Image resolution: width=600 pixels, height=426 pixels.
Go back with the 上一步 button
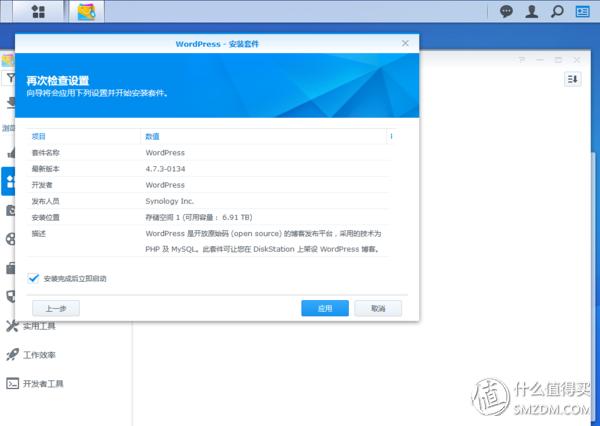(56, 308)
